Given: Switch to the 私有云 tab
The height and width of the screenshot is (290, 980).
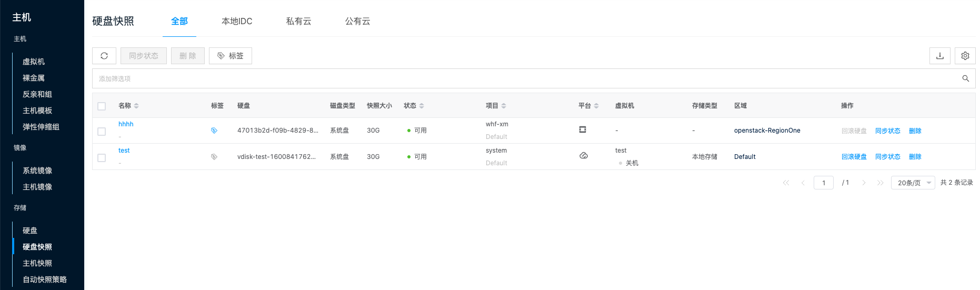Looking at the screenshot, I should (298, 22).
